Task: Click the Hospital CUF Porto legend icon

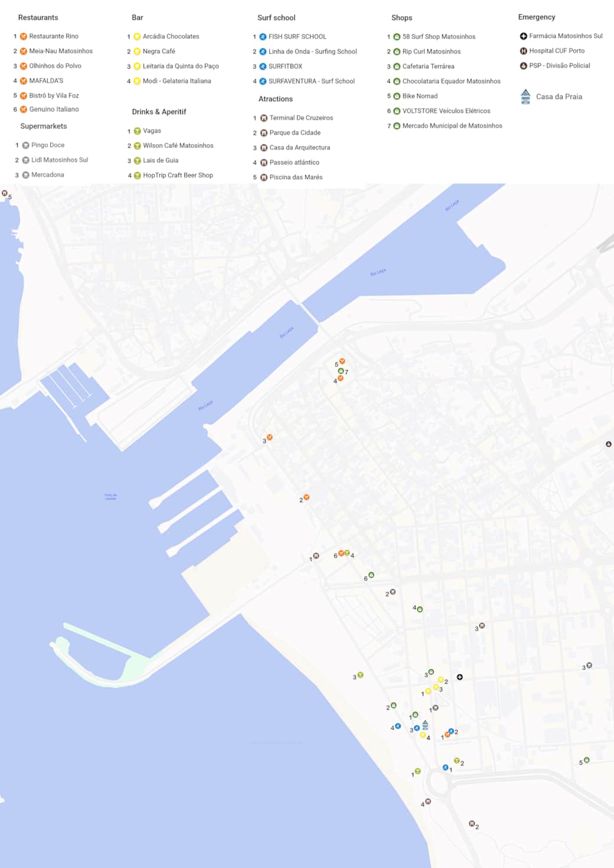Action: coord(523,51)
